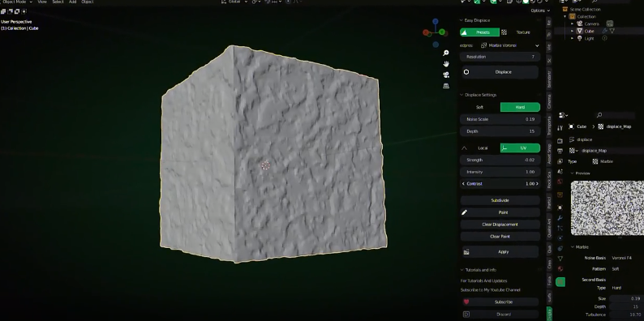Screen dimensions: 644x321
Task: Click the pan hand viewport icon
Action: click(x=446, y=63)
